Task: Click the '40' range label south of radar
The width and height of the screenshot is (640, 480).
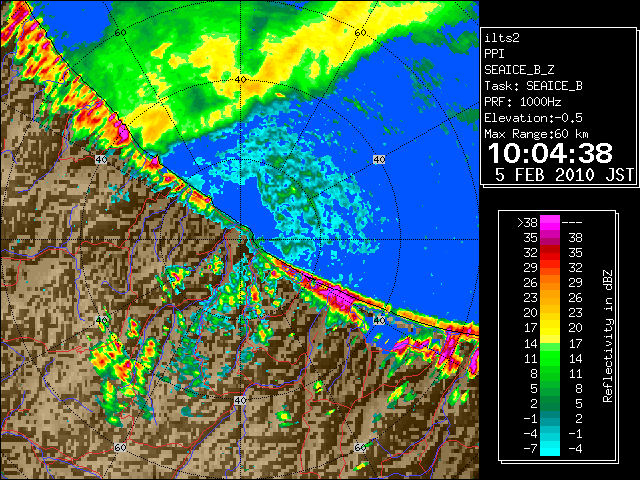Action: [240, 400]
